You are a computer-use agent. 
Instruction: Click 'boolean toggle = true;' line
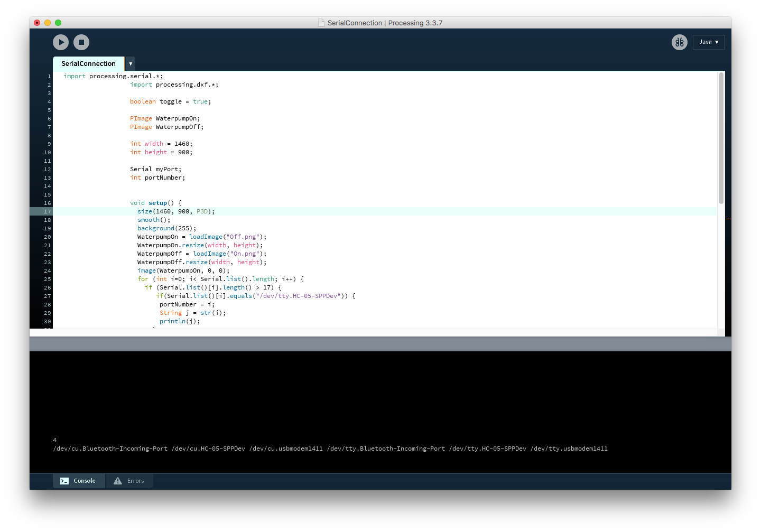click(170, 101)
